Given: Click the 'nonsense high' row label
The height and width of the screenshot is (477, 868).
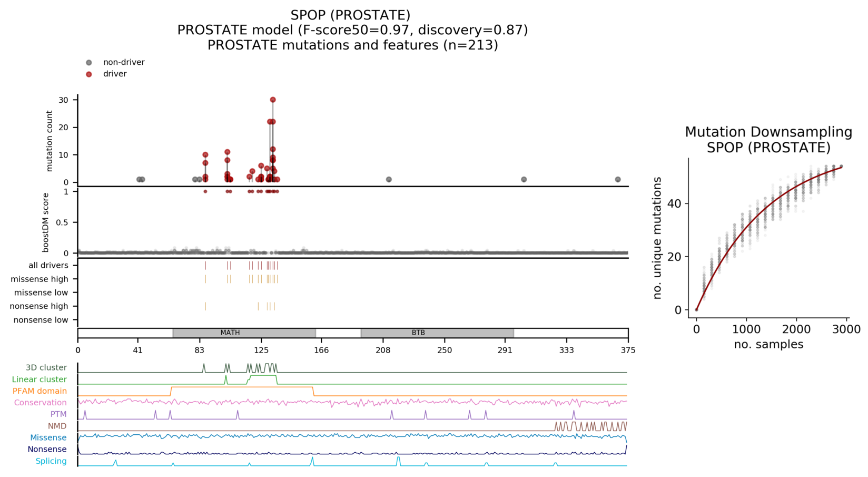Looking at the screenshot, I should point(39,306).
